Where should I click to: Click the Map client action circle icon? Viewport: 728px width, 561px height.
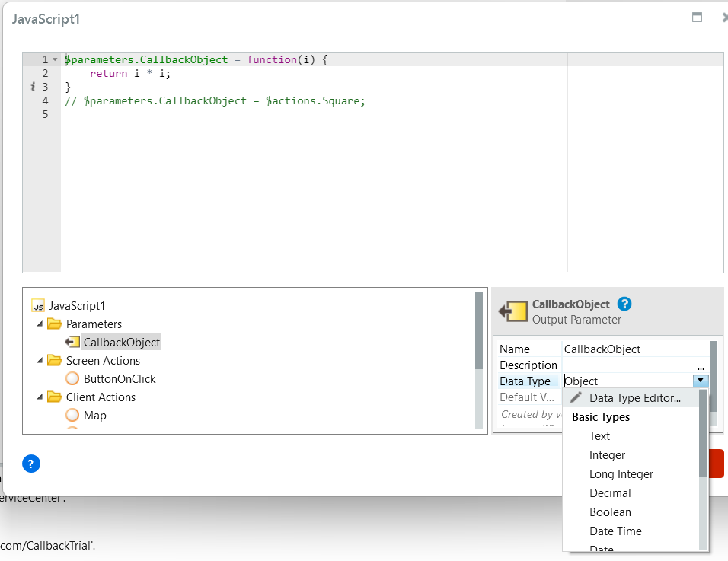point(72,415)
